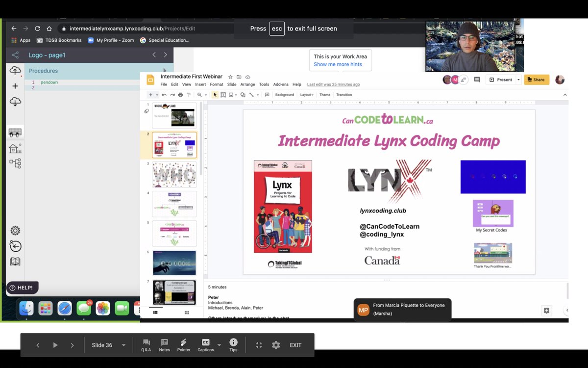Open Lynx settings gear icon
Screen dimensions: 588x368
pos(15,231)
